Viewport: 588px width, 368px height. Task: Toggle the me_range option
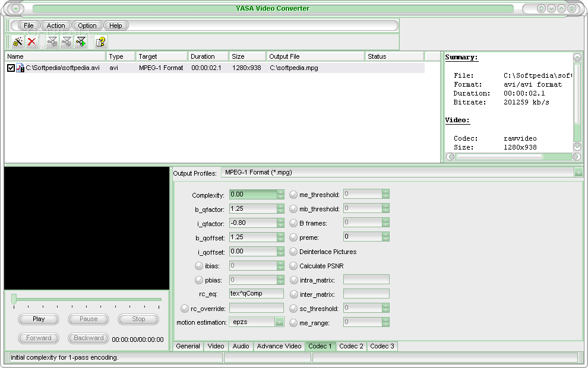click(293, 323)
